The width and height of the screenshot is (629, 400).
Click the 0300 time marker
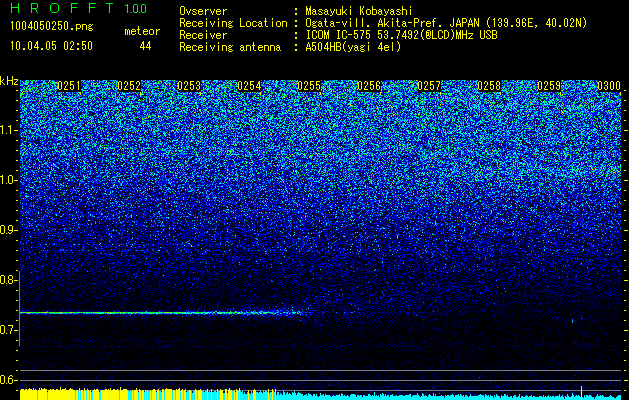(609, 86)
